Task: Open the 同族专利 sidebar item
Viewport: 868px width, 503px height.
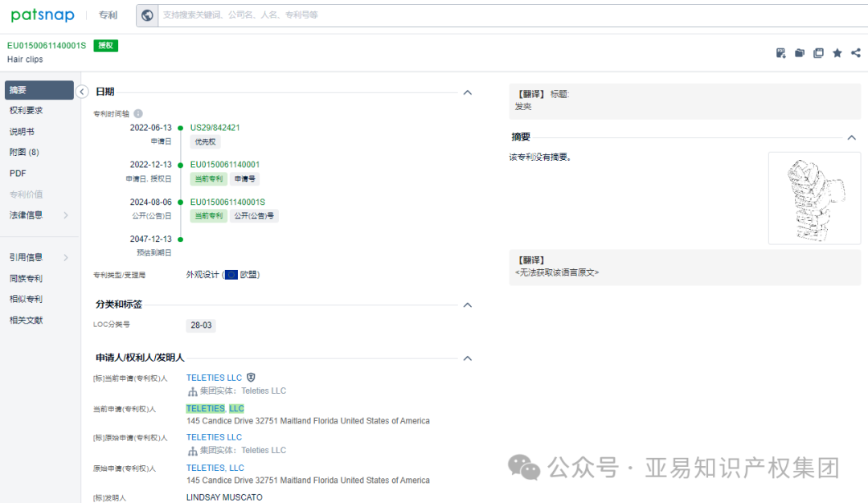Action: click(x=26, y=278)
